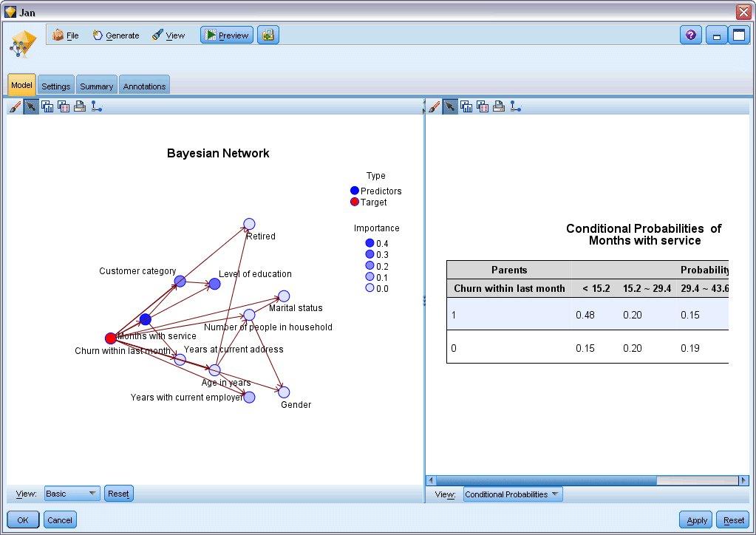The height and width of the screenshot is (535, 756).
Task: Click the Importance 0.0 legend swatch
Action: coord(370,288)
